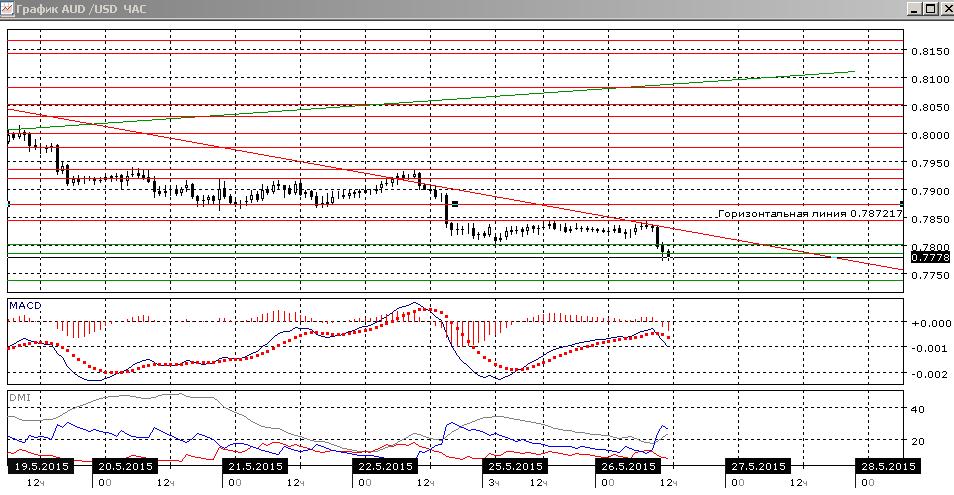Select the 22.5.2015 date marker

coord(386,466)
